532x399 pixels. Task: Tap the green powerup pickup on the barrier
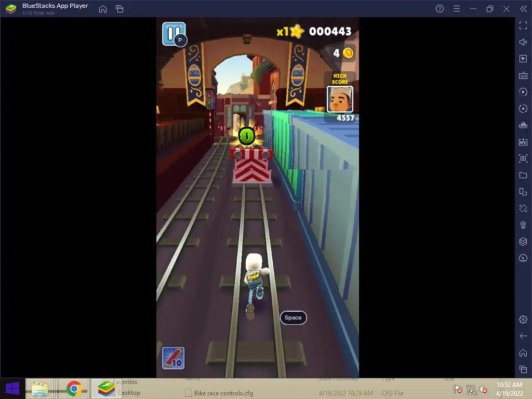point(247,136)
